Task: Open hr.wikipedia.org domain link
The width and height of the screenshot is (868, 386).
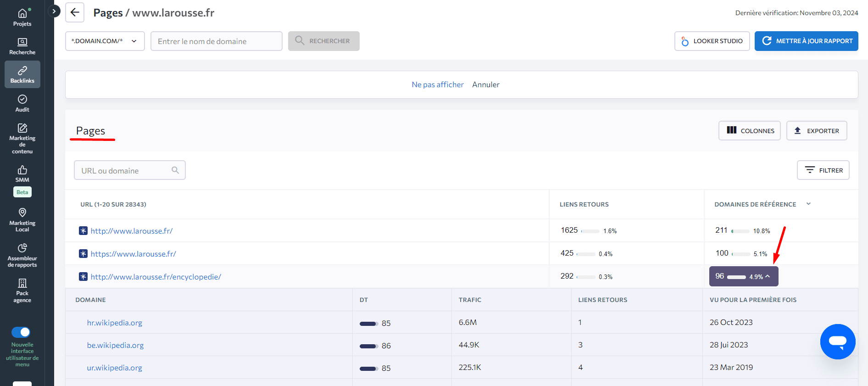Action: pyautogui.click(x=115, y=323)
